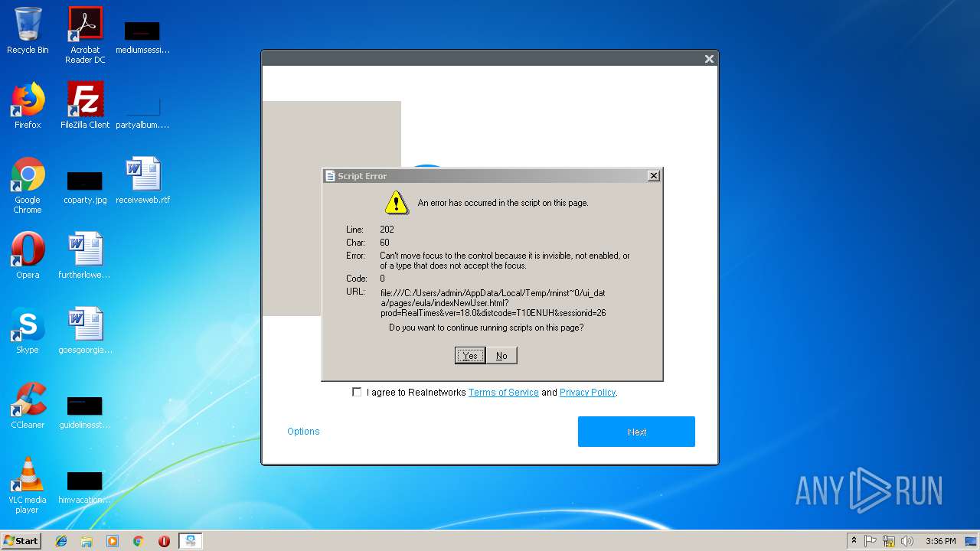Open Opera from the taskbar
Viewport: 980px width, 551px height.
pyautogui.click(x=164, y=541)
